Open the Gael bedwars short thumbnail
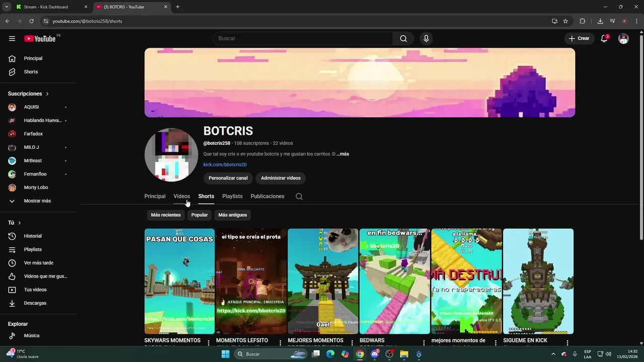The width and height of the screenshot is (644, 362). coord(323,282)
